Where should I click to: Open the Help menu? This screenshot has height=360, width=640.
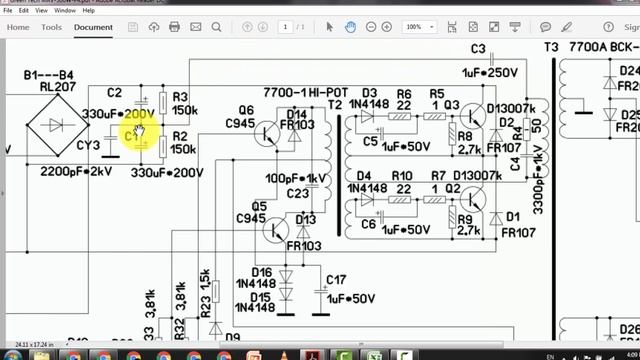point(89,11)
